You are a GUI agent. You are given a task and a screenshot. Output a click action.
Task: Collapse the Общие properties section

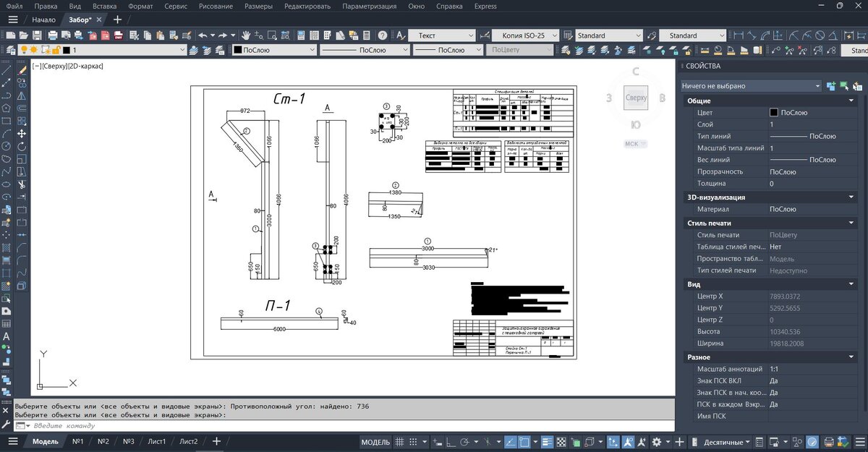pos(852,101)
